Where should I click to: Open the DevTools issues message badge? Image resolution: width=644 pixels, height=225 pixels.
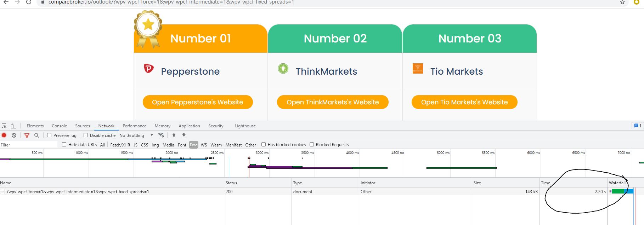click(x=638, y=126)
